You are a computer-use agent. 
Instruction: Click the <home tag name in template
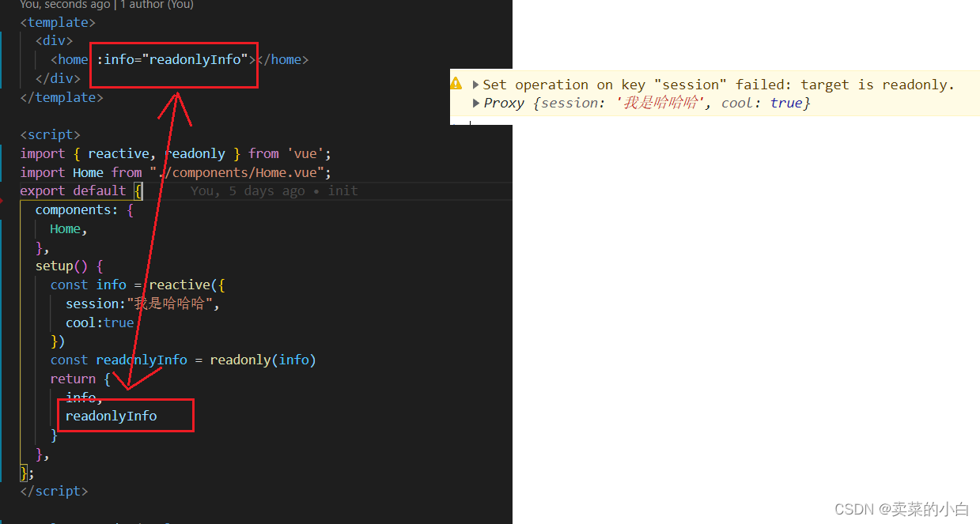[x=70, y=59]
